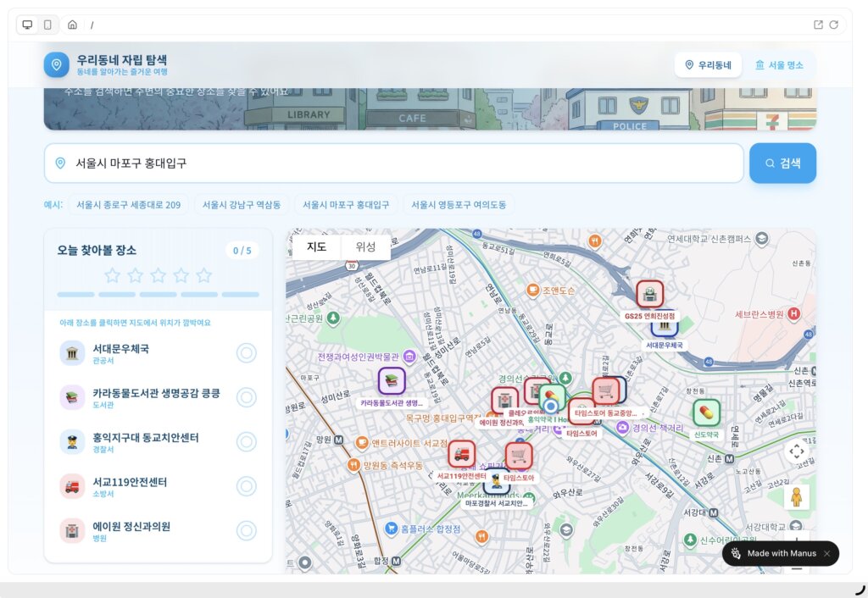Reload the page with refresh icon

833,25
